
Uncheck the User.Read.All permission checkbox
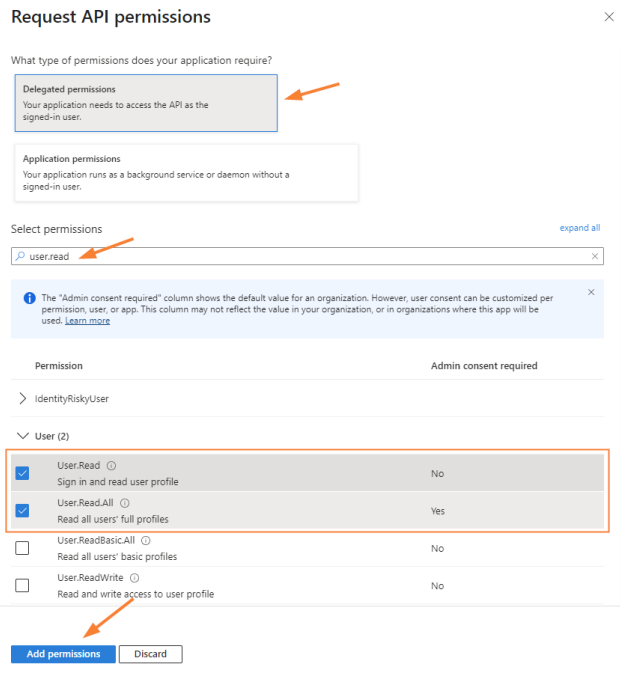[x=22, y=511]
